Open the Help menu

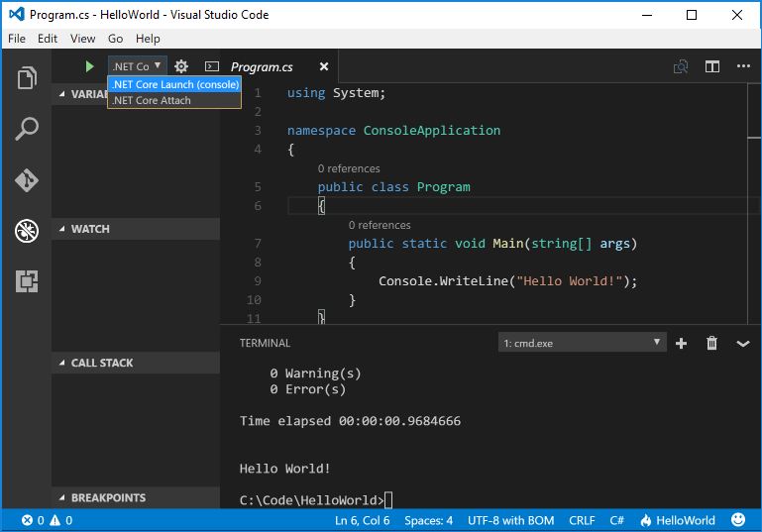pyautogui.click(x=148, y=39)
